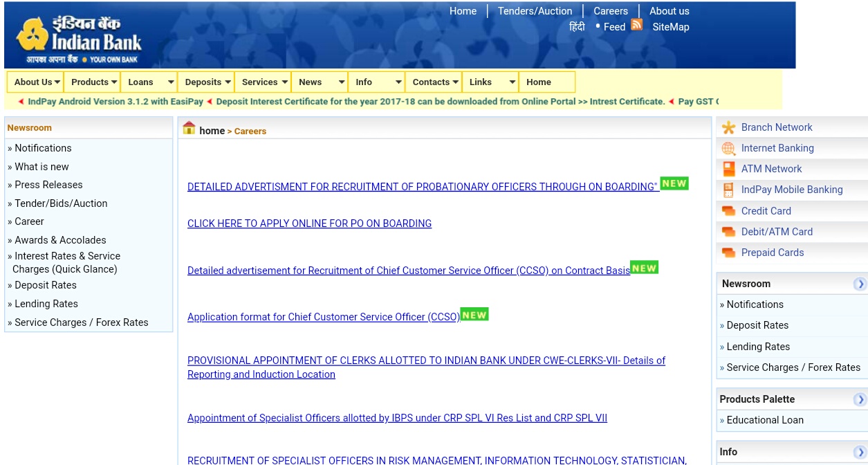This screenshot has width=868, height=465.
Task: Expand the News dropdown menu
Action: (x=320, y=82)
